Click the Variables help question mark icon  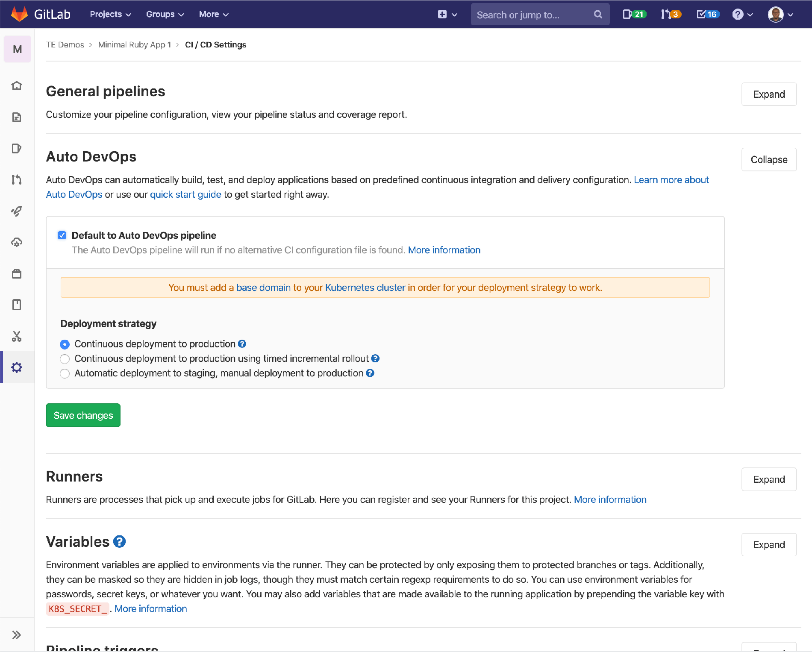click(x=120, y=542)
